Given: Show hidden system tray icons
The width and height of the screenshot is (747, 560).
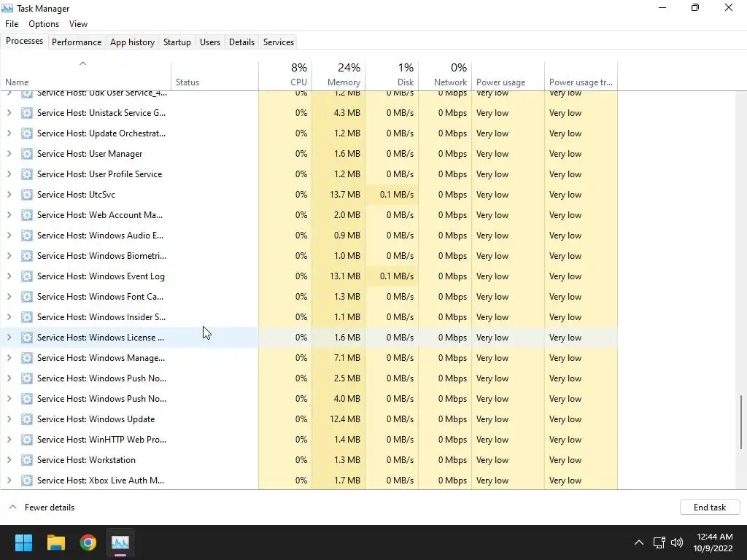Looking at the screenshot, I should click(639, 542).
